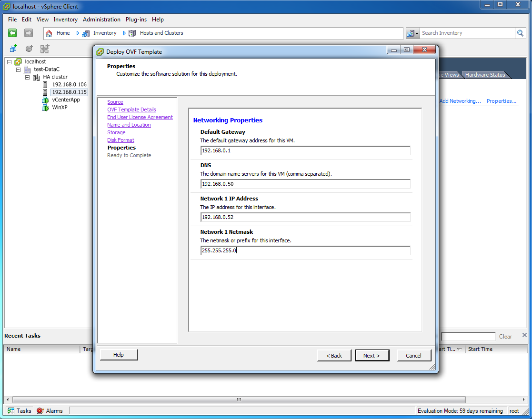The width and height of the screenshot is (532, 419).
Task: Click the Recent Tasks filter text box
Action: pos(468,336)
